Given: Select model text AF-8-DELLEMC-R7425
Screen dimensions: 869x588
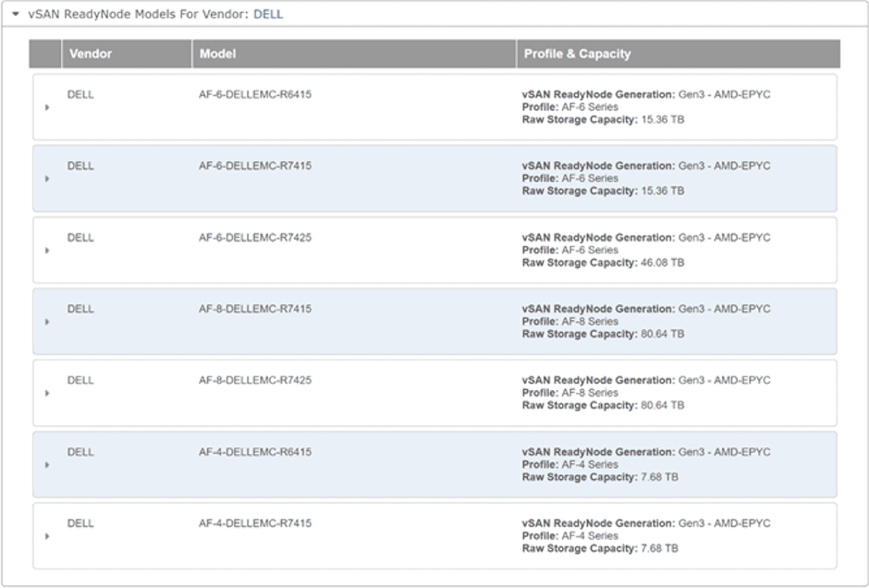Looking at the screenshot, I should click(x=255, y=381).
